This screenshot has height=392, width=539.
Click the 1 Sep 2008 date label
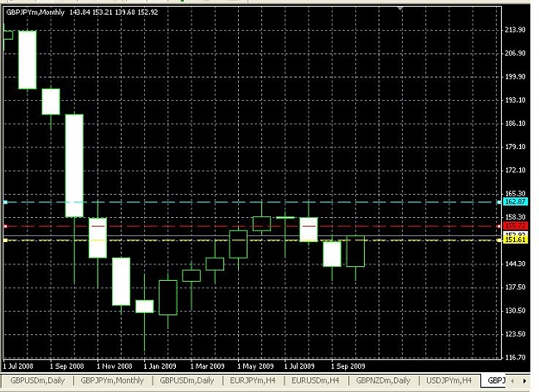pyautogui.click(x=66, y=366)
